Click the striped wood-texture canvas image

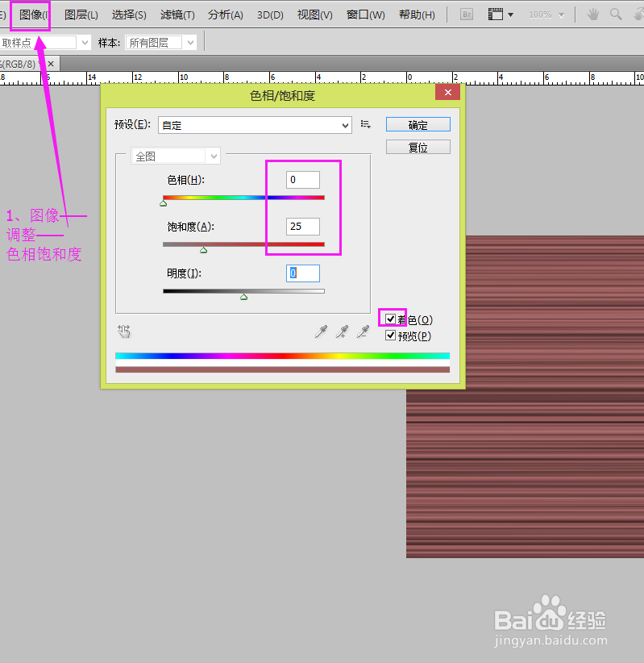point(525,473)
